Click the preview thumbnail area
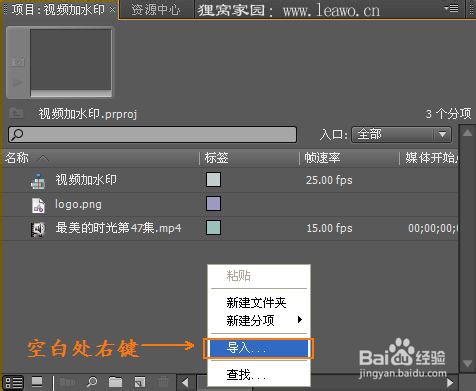476x391 pixels. pos(71,60)
